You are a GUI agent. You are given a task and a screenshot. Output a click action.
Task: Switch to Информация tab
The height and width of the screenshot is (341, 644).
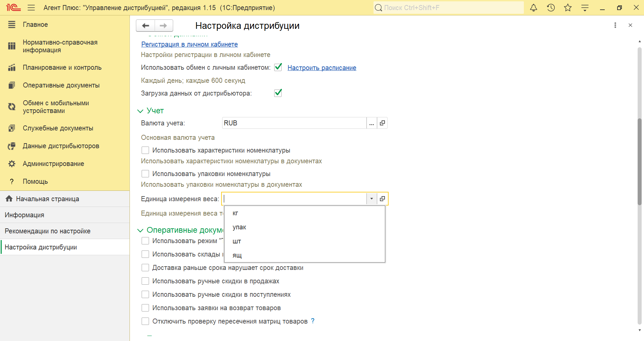tap(65, 215)
